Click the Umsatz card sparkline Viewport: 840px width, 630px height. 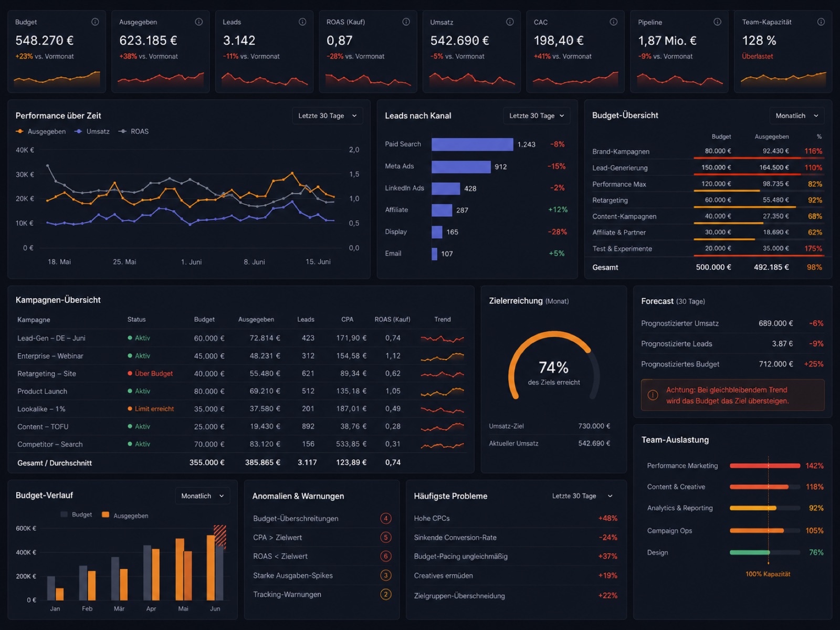pos(472,79)
